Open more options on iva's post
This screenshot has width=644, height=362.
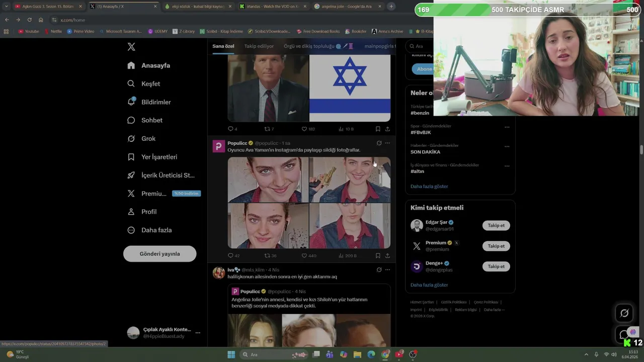(387, 270)
